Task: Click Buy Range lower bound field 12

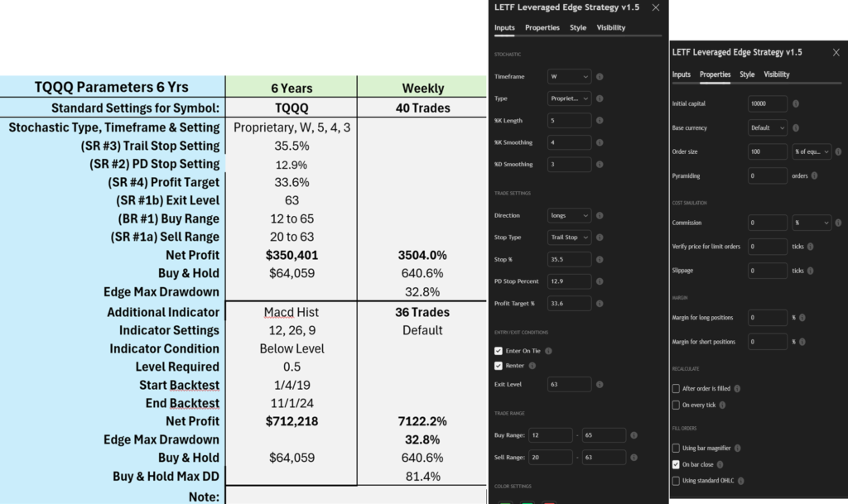Action: (550, 435)
